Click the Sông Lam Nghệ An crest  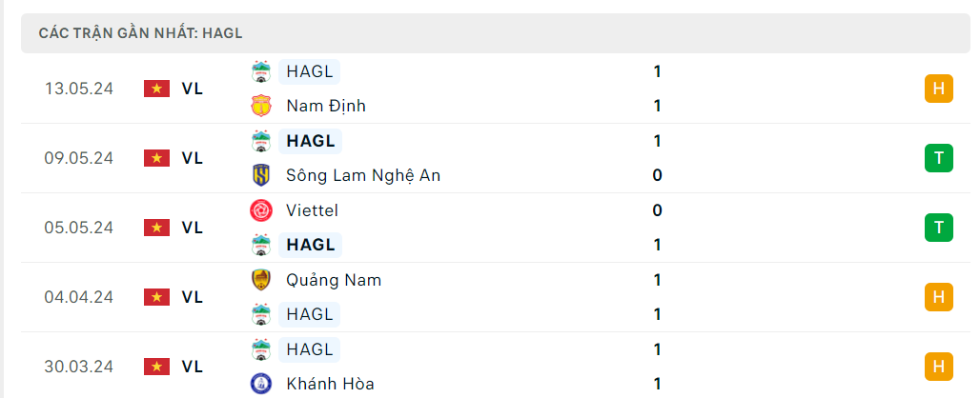(260, 175)
